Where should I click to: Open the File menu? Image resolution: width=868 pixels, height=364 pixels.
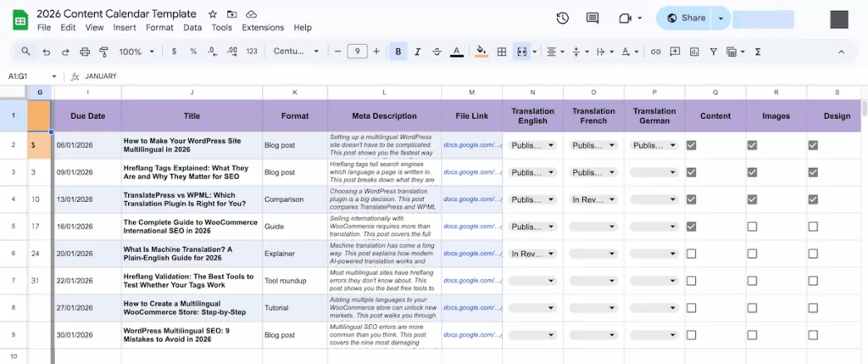click(x=44, y=28)
